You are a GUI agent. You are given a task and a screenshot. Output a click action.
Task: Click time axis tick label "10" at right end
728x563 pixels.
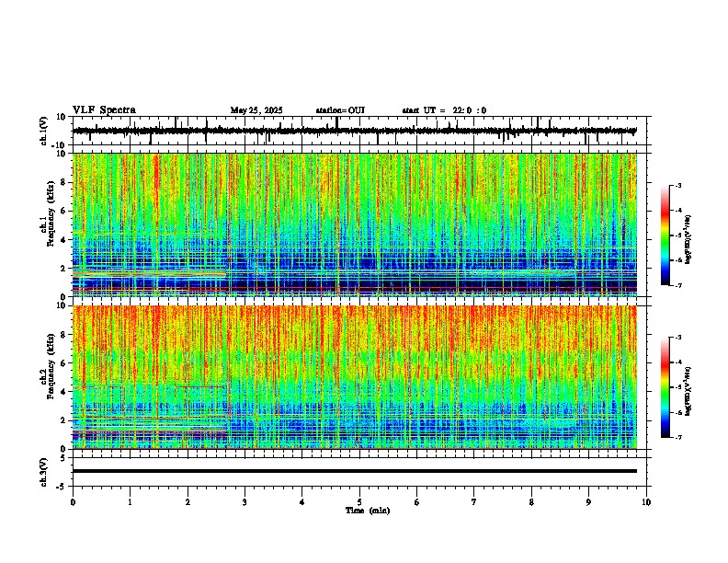[x=646, y=502]
